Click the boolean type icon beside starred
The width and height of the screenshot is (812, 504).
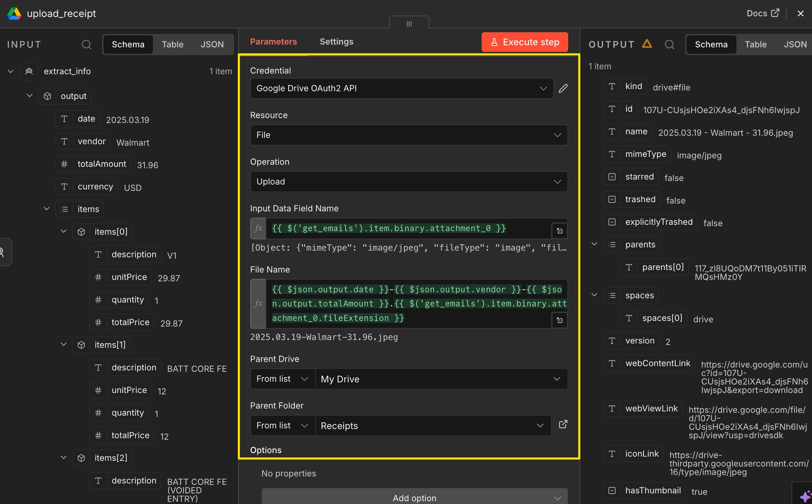(612, 177)
